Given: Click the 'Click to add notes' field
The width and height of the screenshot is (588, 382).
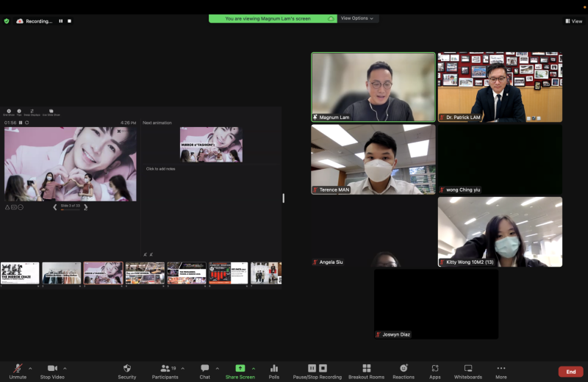Looking at the screenshot, I should pos(160,169).
